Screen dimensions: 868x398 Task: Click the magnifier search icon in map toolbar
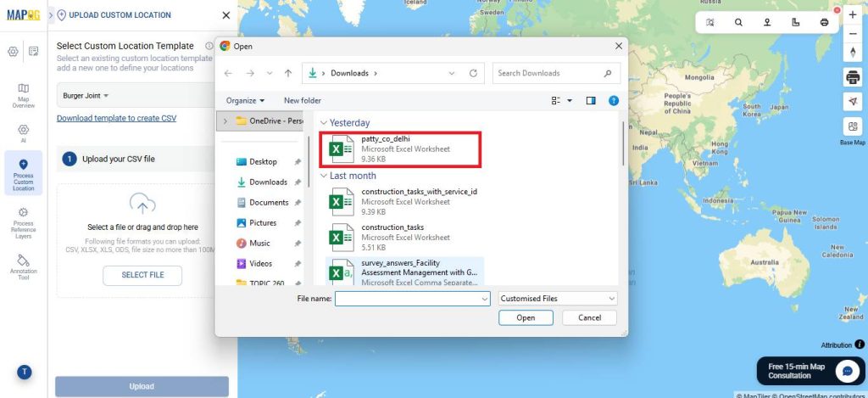738,22
